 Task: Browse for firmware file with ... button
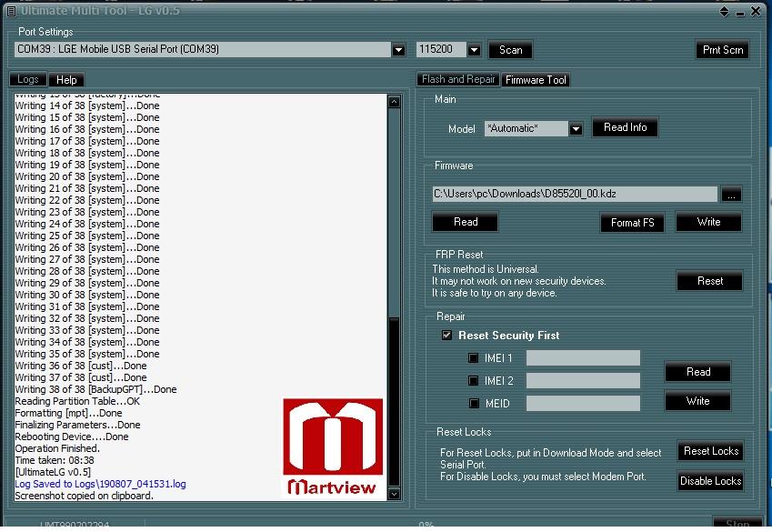click(731, 194)
